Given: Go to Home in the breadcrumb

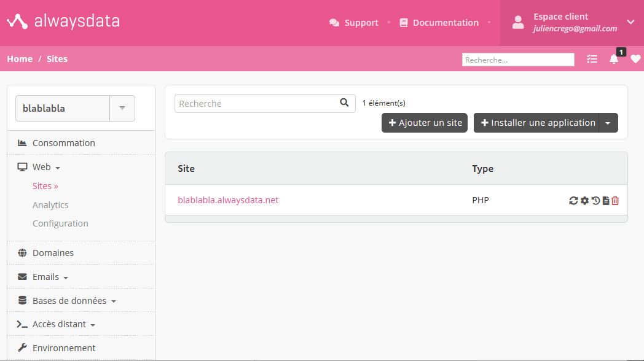Looking at the screenshot, I should tap(20, 59).
